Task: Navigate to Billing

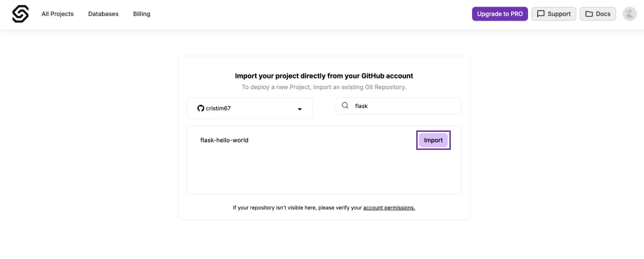Action: [x=142, y=14]
